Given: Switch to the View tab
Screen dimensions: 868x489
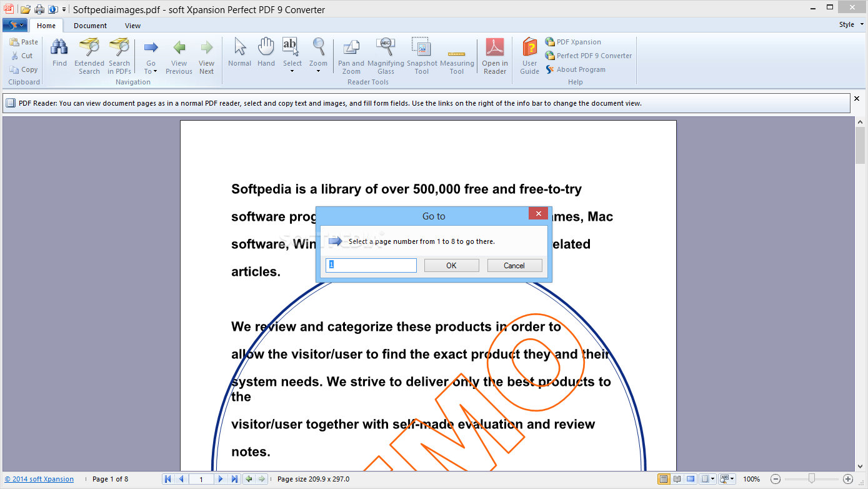Looking at the screenshot, I should coord(132,26).
